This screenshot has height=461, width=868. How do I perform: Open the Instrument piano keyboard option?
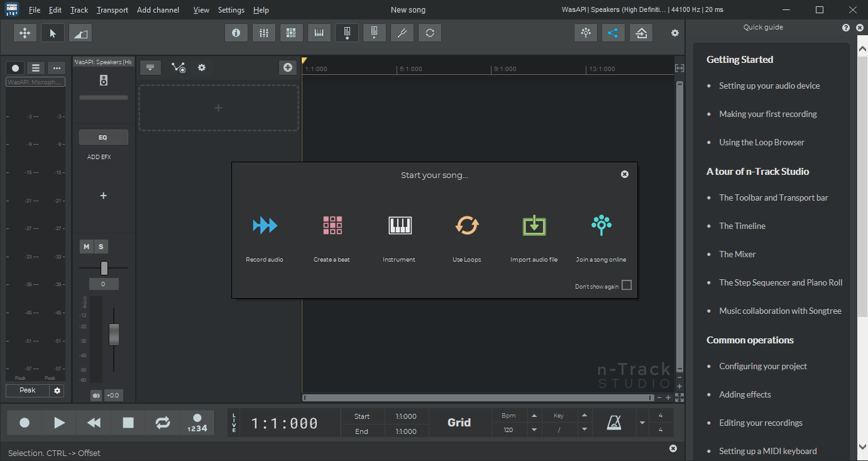pyautogui.click(x=399, y=225)
